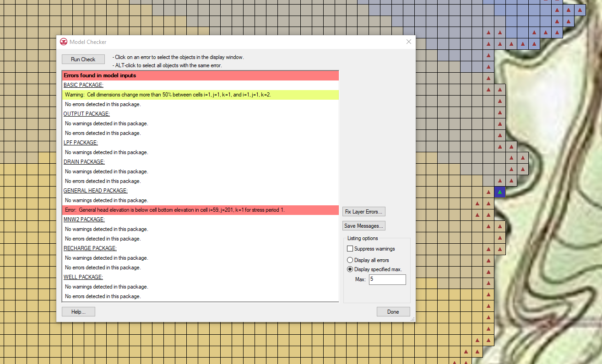Click the BASIC PACKAGE heading
Screen dimensions: 602x364
click(83, 85)
